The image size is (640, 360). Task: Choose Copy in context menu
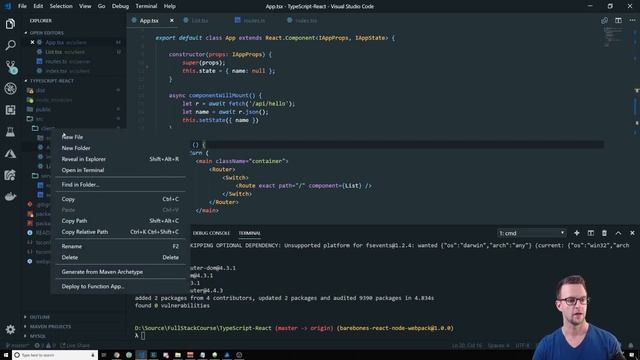click(120, 199)
